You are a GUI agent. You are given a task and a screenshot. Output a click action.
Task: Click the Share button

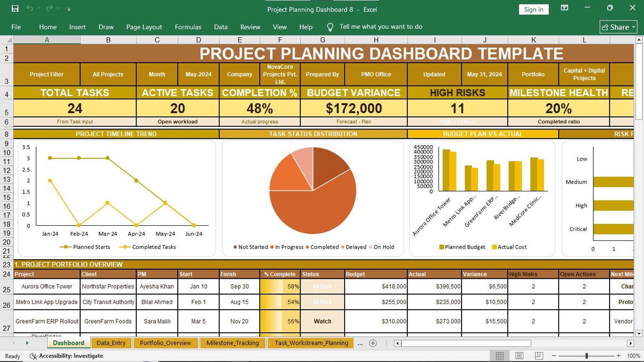click(x=618, y=27)
